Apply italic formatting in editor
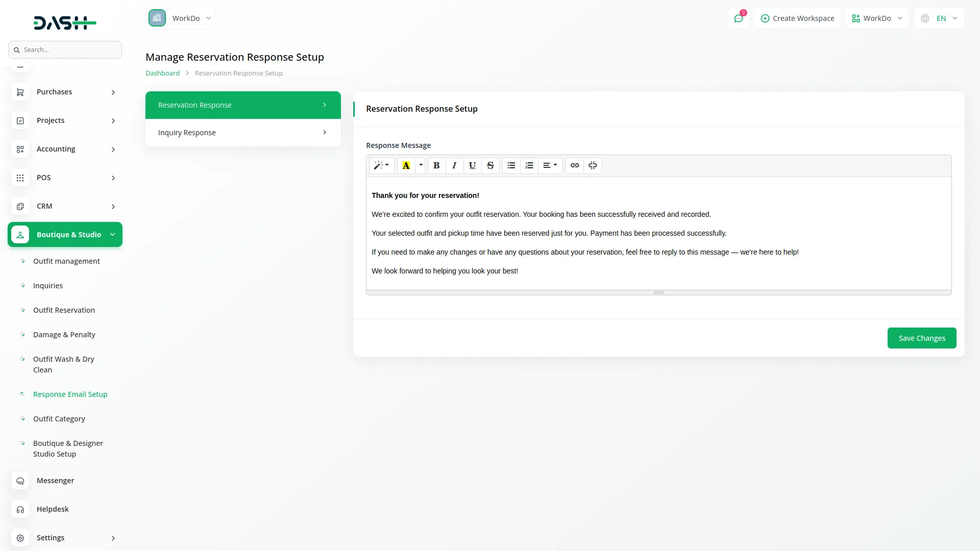Screen dimensions: 980x551 click(454, 165)
